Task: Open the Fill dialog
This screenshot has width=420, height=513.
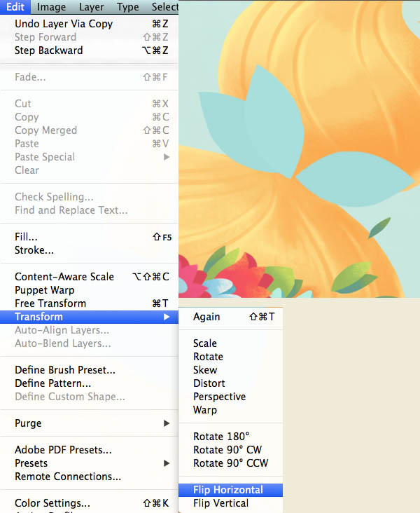Action: tap(27, 237)
